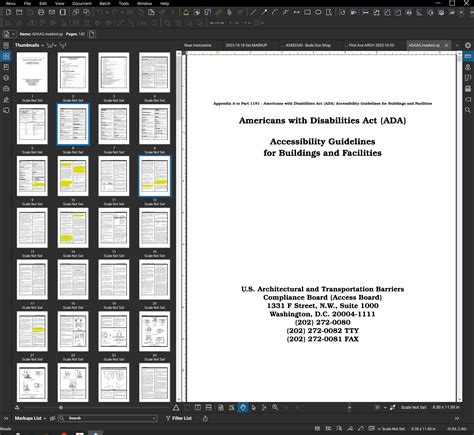Select the page 10 thumbnail with yellow highlights
Screen dimensions: 474x435
73,176
